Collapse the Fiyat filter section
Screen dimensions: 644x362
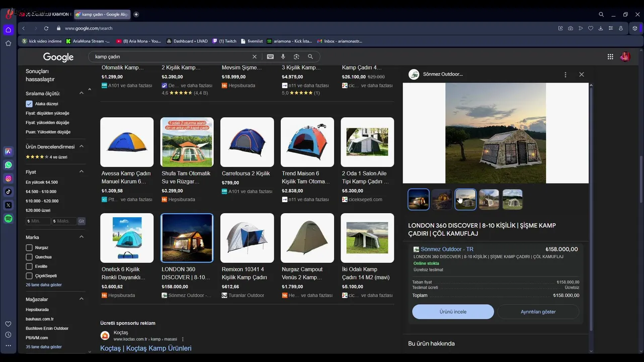(x=82, y=171)
